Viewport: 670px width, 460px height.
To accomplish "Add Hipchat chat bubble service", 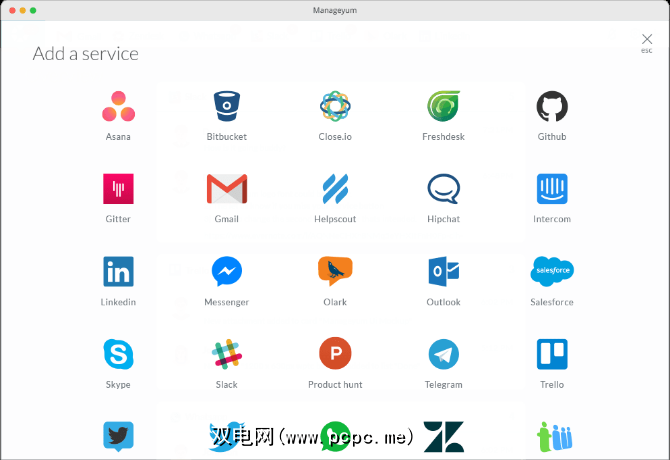I will (444, 189).
